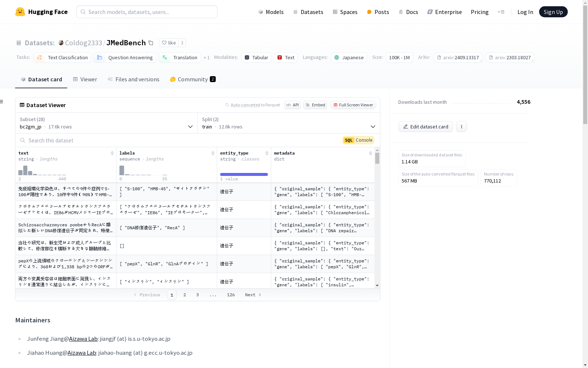Go to Models in the top navigation

point(271,12)
